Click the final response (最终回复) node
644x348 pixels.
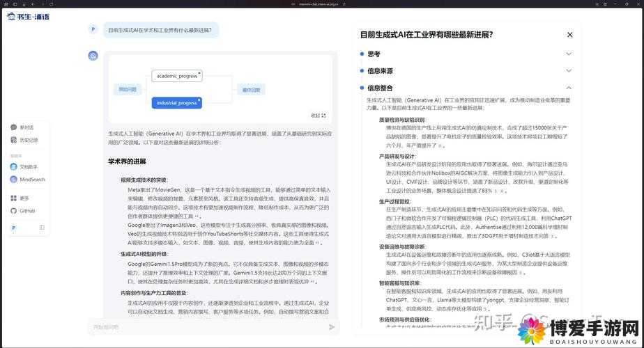251,90
